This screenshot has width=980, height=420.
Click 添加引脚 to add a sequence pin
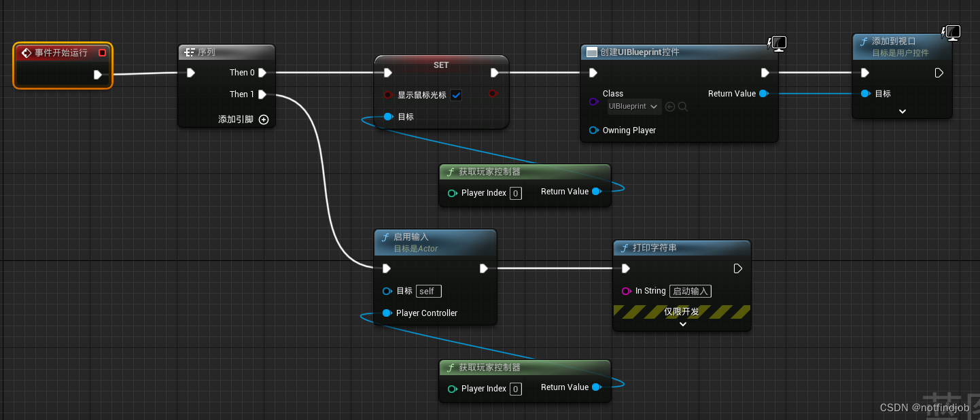click(264, 119)
